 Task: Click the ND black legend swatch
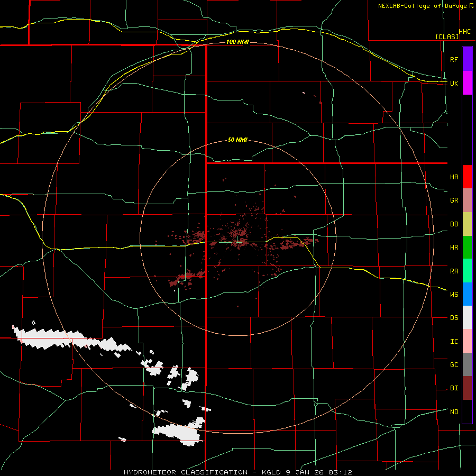(467, 411)
